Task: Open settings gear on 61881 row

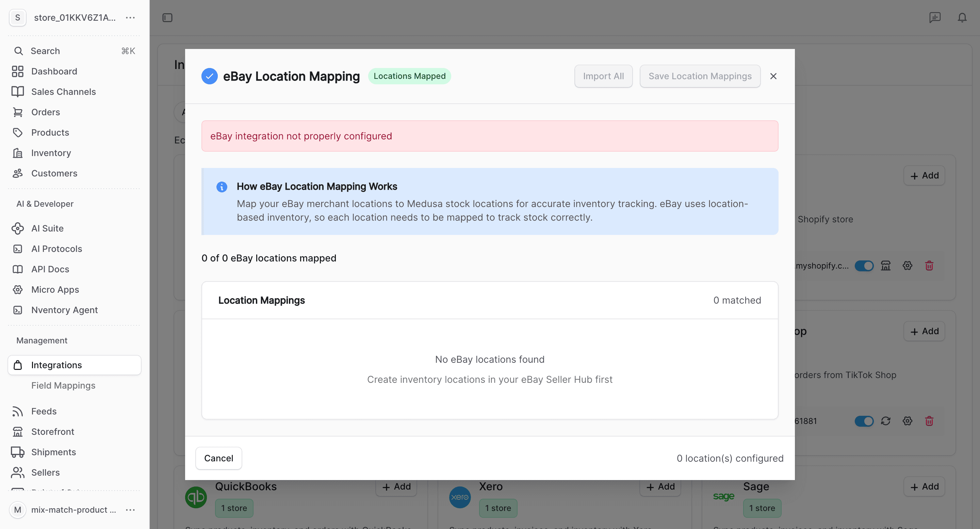Action: click(x=907, y=421)
